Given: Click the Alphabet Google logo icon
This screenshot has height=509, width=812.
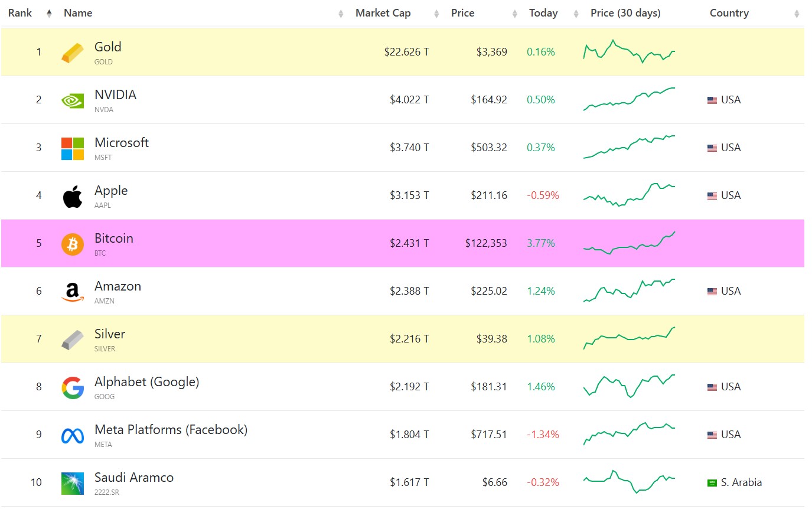Looking at the screenshot, I should 73,387.
